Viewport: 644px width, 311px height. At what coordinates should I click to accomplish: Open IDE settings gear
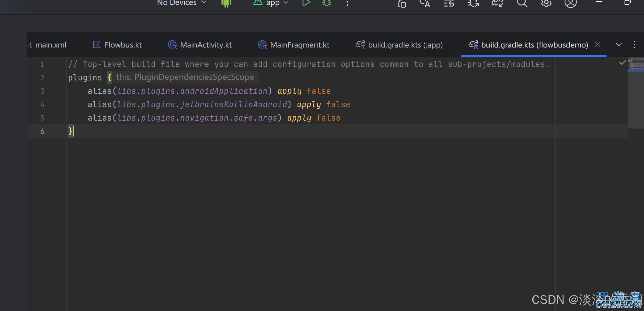[x=546, y=3]
